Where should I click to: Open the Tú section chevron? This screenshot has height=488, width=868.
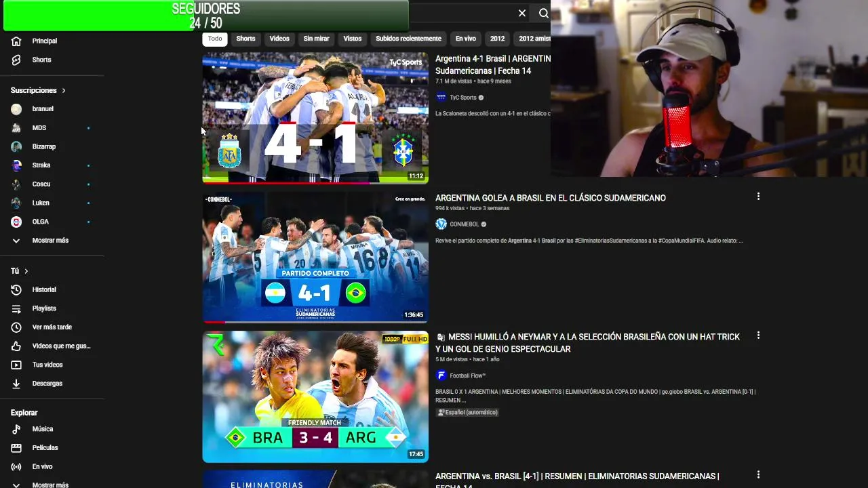(26, 271)
